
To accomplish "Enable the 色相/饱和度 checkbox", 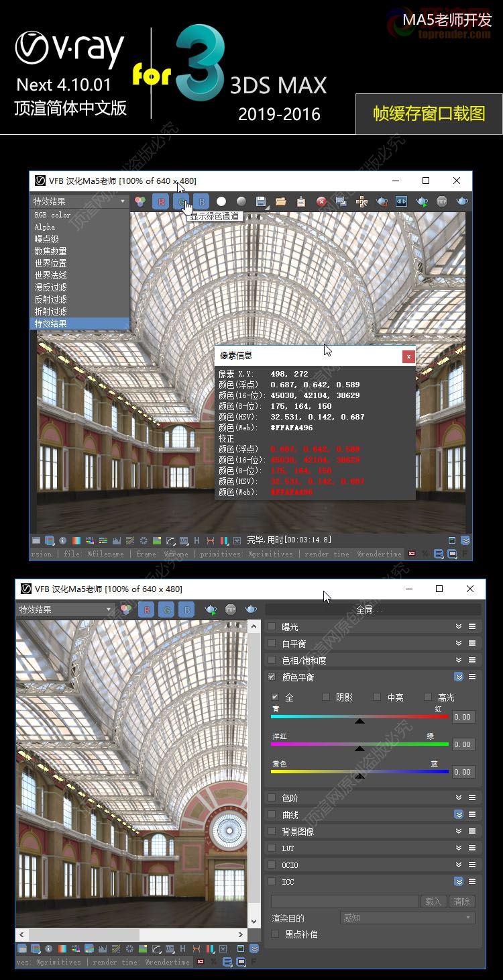I will pos(272,660).
